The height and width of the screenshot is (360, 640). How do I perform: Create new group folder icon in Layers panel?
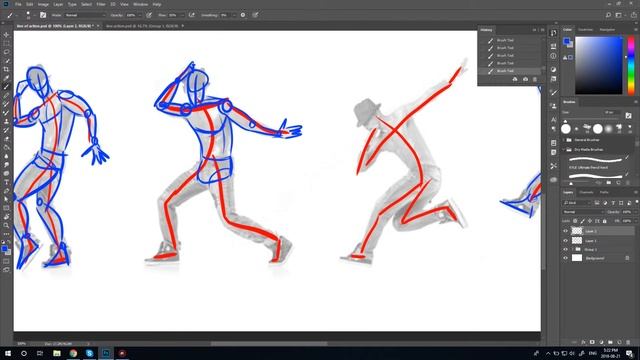pyautogui.click(x=610, y=342)
